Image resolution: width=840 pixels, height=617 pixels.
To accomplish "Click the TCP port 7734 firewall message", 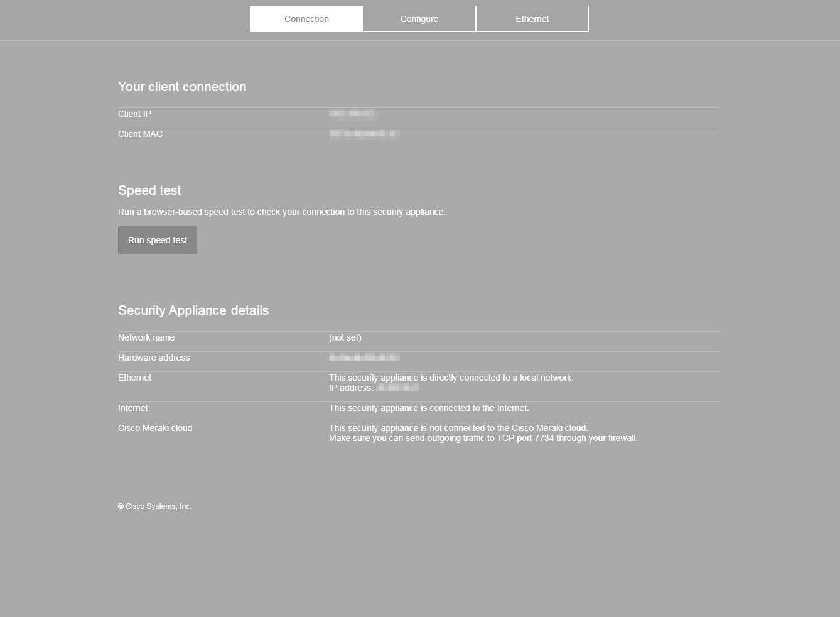I will (x=483, y=438).
